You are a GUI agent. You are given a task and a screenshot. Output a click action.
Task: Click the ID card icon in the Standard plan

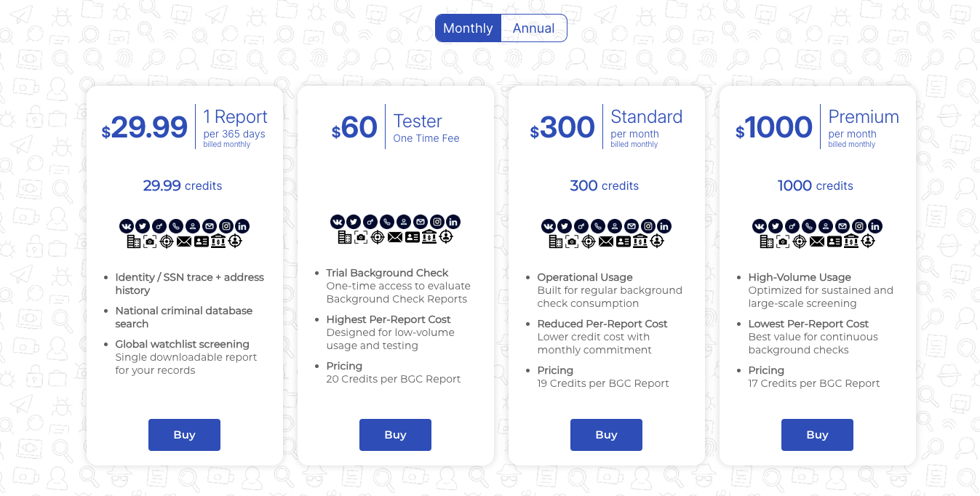tap(624, 241)
